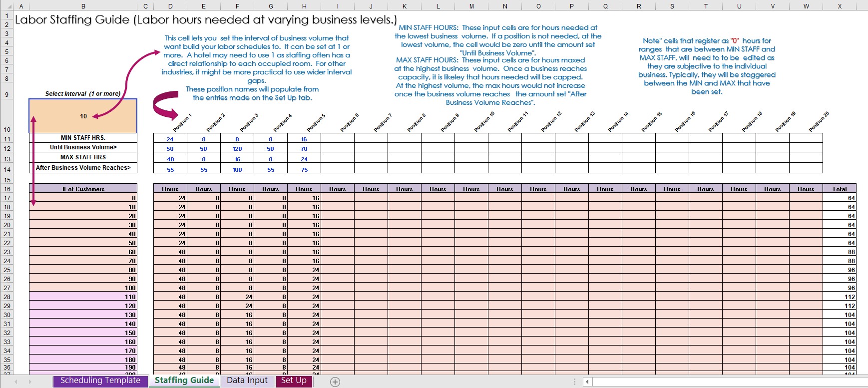Click the Position 20 rotated header label
868x388 pixels.
pos(819,121)
